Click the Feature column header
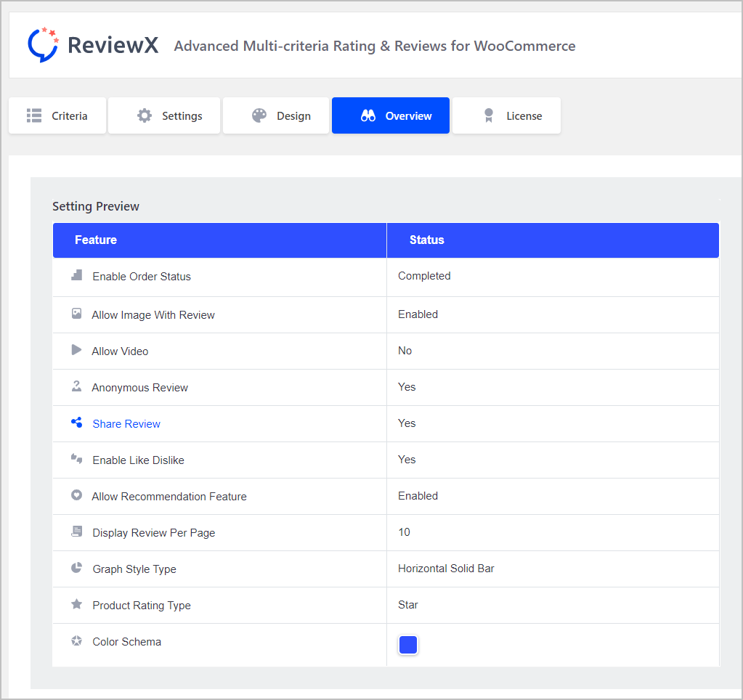Viewport: 743px width, 700px height. [96, 240]
